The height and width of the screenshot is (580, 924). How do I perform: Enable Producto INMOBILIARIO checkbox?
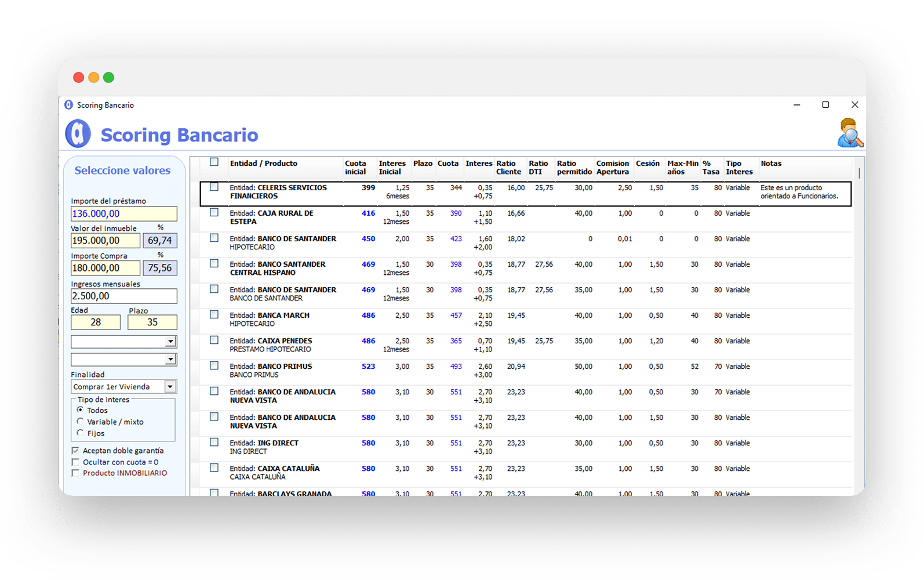point(75,473)
